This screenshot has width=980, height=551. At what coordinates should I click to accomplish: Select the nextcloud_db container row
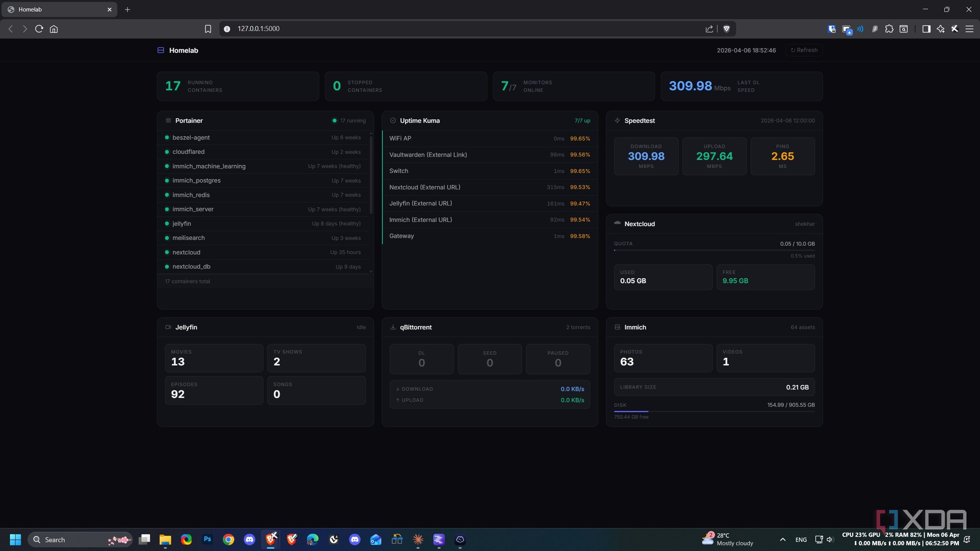coord(263,267)
